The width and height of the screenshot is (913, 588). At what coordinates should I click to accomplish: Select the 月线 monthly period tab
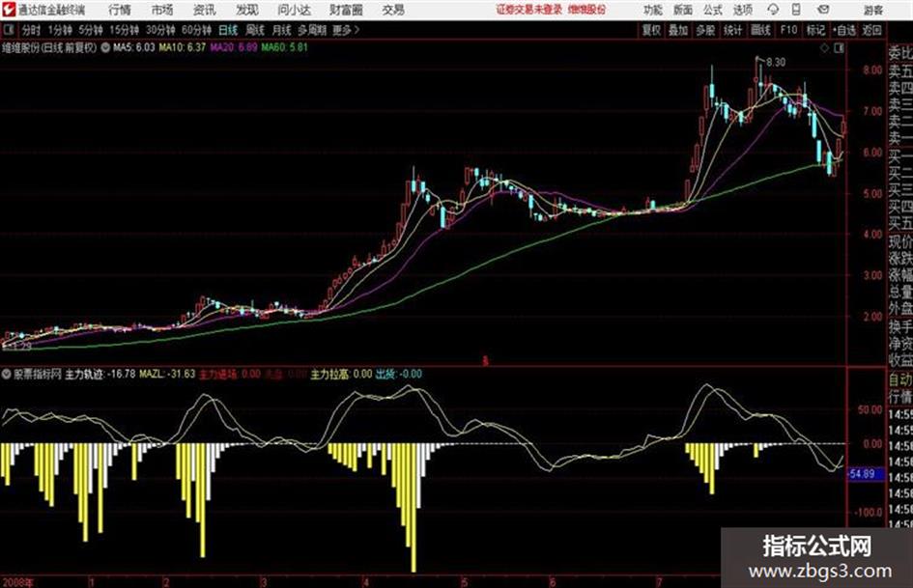[282, 30]
